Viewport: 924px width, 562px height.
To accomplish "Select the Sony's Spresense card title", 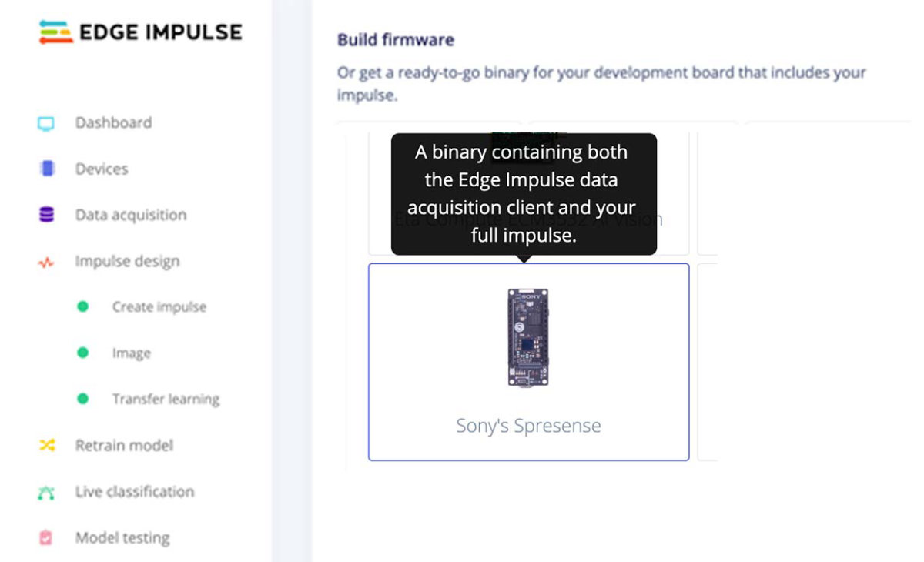I will click(528, 426).
